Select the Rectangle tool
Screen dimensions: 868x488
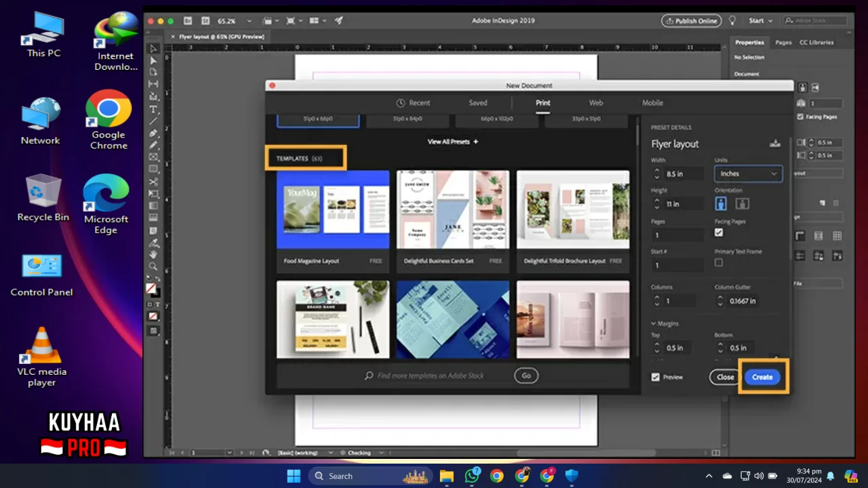154,169
